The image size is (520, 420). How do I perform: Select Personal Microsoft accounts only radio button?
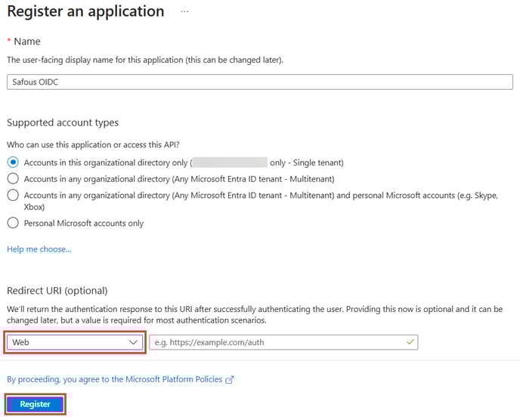pos(13,223)
